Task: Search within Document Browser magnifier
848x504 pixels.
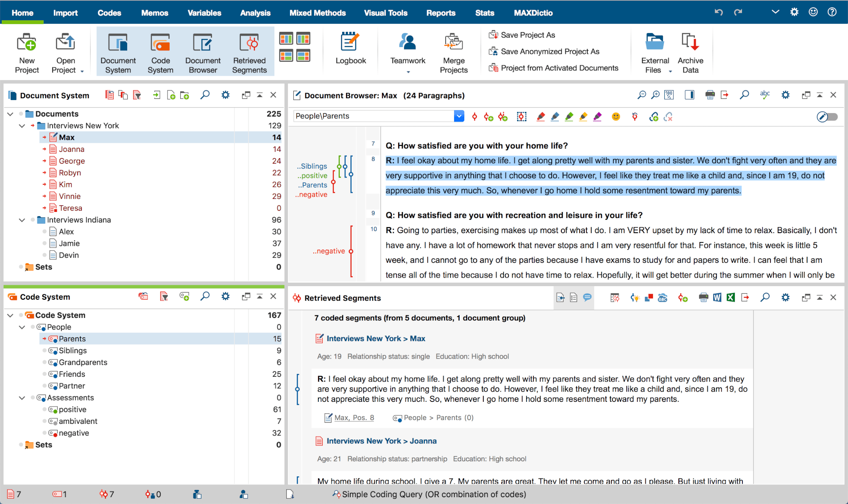Action: click(744, 95)
